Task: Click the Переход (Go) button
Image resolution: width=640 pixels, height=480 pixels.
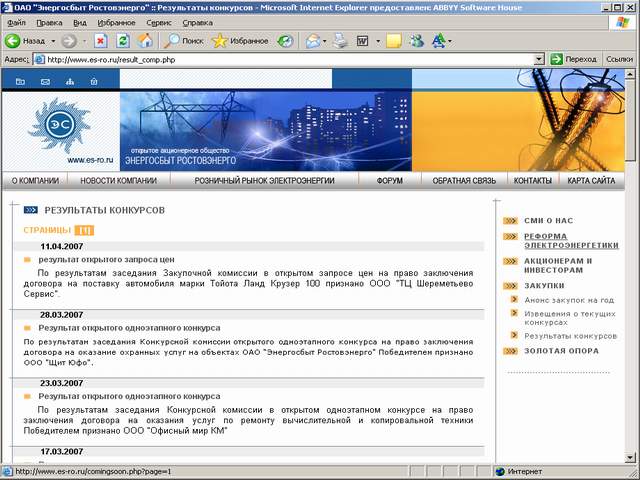Action: pyautogui.click(x=574, y=60)
